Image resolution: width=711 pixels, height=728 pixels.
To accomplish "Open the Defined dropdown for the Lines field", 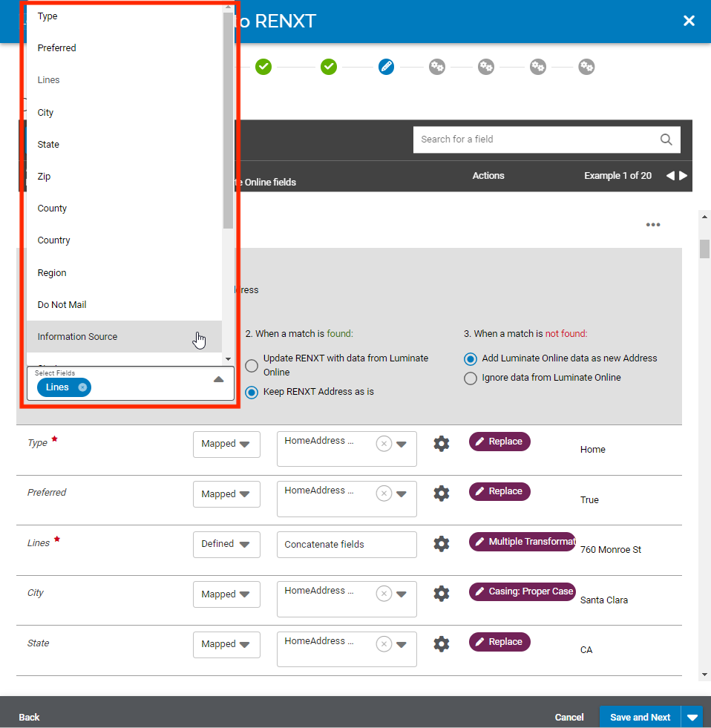I will (226, 544).
